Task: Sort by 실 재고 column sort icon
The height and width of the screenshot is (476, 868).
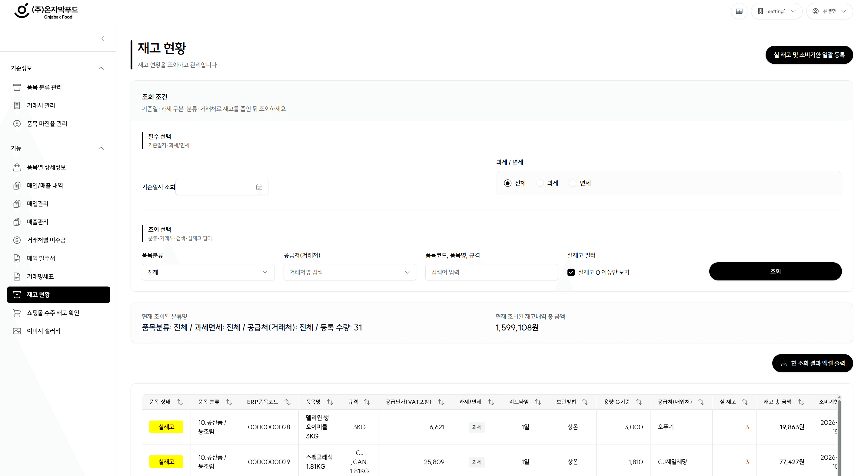Action: coord(745,402)
